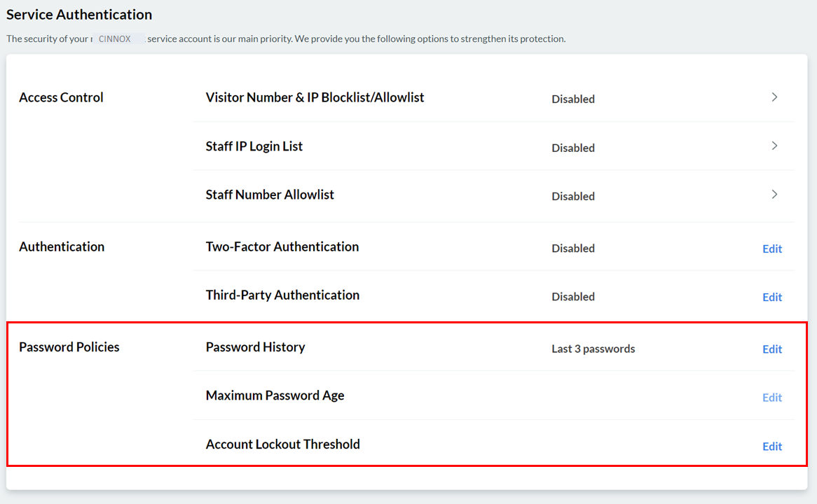Click the Account Lockout Threshold label

coord(283,444)
